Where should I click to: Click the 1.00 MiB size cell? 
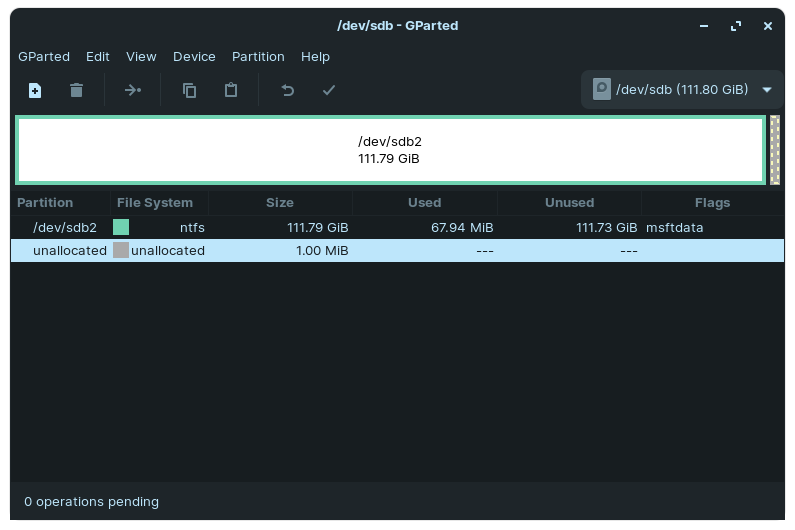[322, 251]
